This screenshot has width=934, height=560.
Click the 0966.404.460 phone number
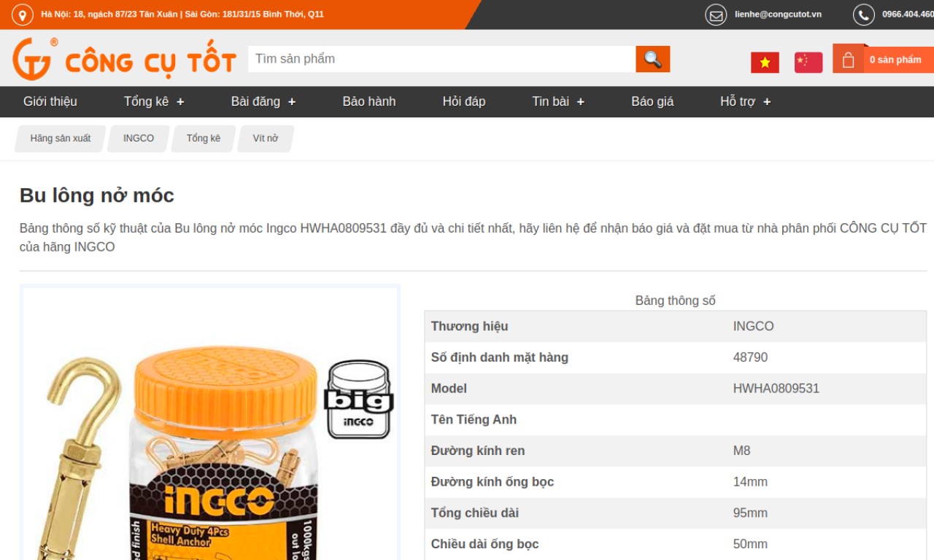[908, 15]
